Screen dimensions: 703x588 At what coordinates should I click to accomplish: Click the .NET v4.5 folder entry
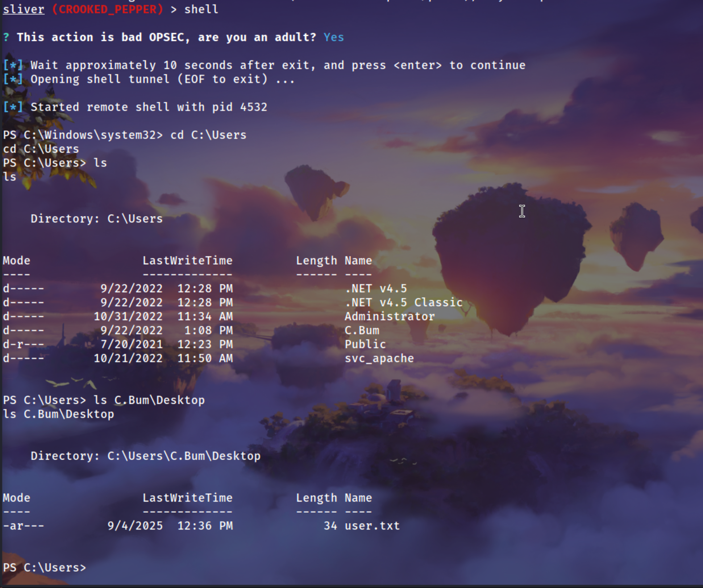(375, 289)
